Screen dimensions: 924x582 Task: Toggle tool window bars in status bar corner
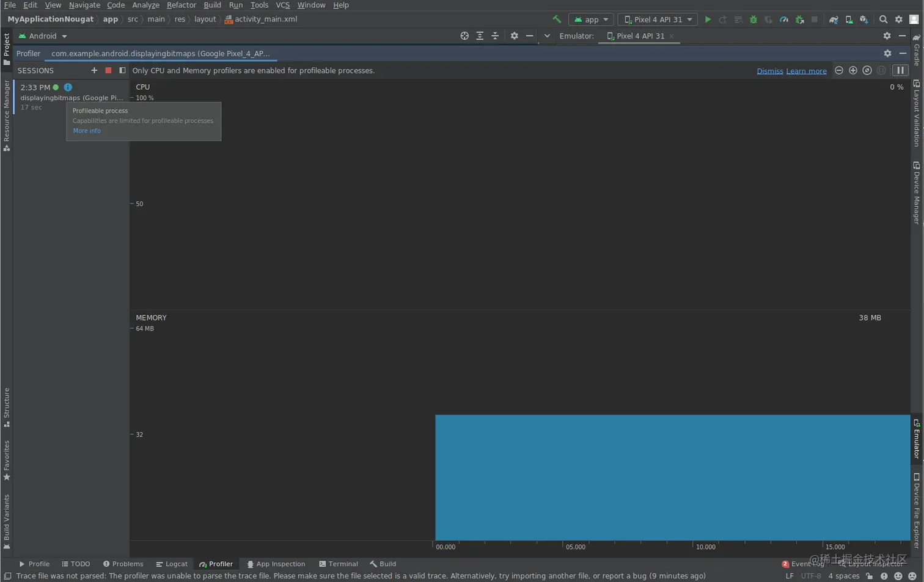[x=7, y=576]
